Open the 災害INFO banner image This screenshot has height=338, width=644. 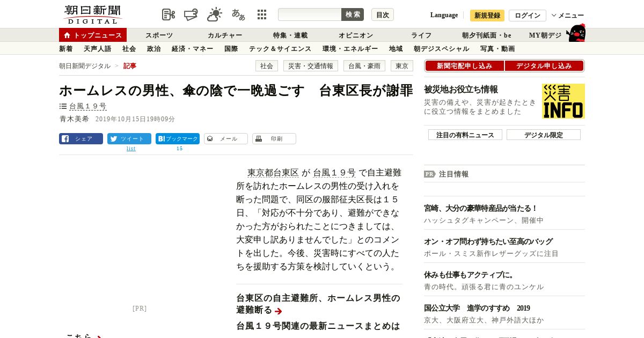point(563,101)
